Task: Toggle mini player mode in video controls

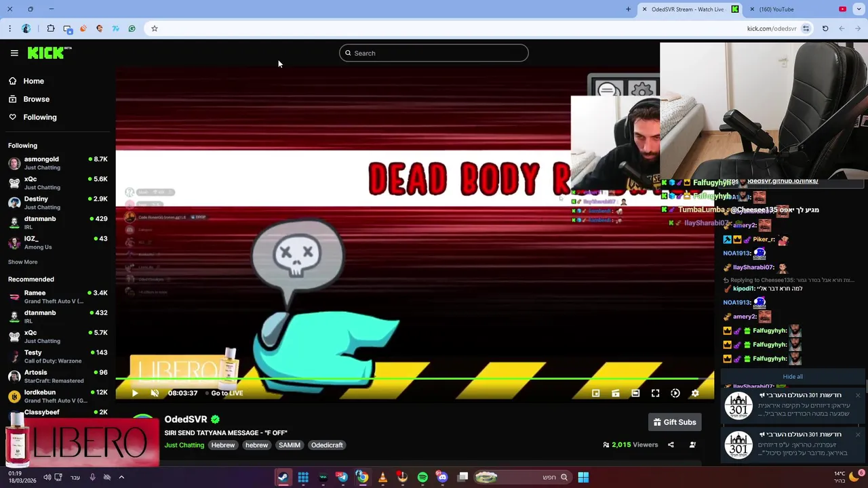Action: click(596, 393)
